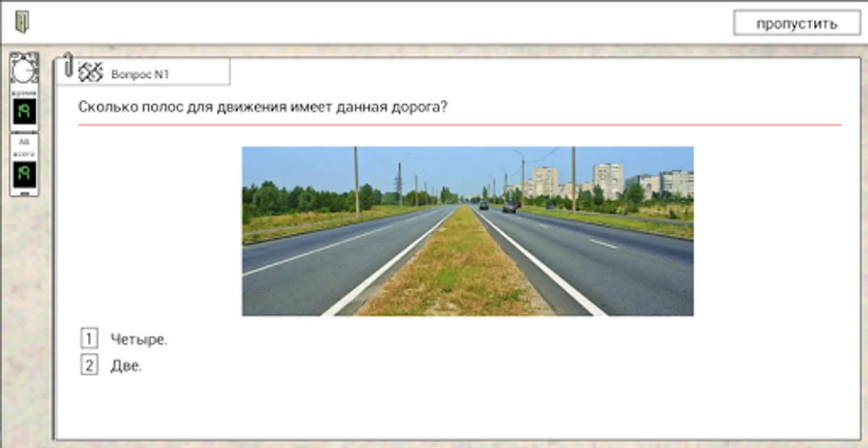868x448 pixels.
Task: Choose answer box number 1
Action: coord(89,338)
